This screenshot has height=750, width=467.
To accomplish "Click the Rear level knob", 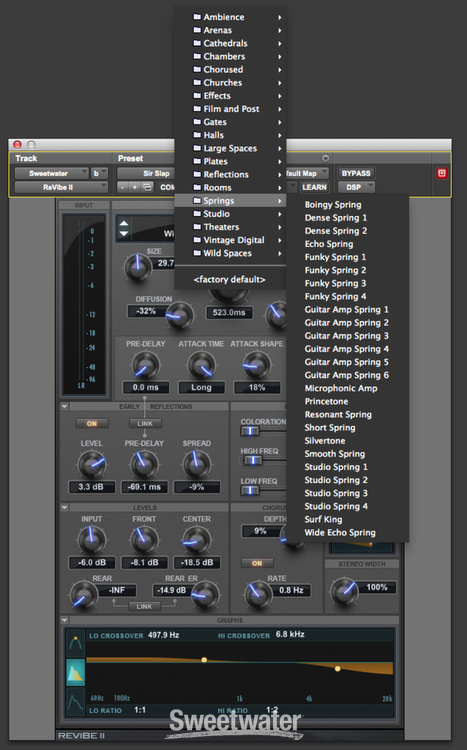I will coord(84,596).
